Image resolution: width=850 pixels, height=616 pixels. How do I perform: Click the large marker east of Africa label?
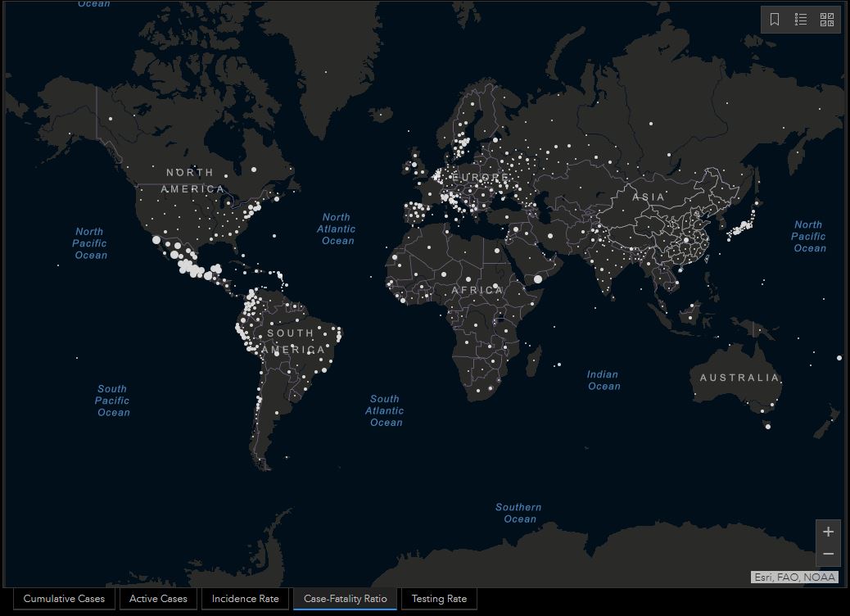[x=538, y=279]
